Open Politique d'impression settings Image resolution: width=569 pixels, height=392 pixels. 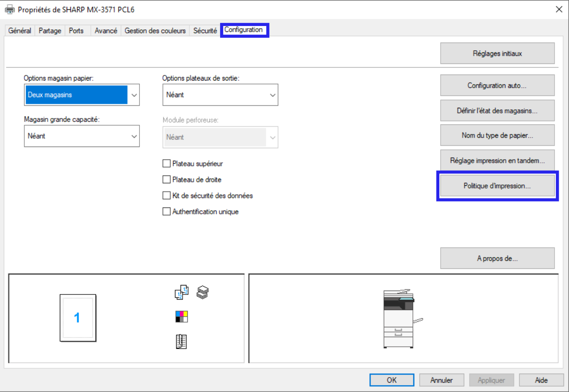(x=497, y=186)
